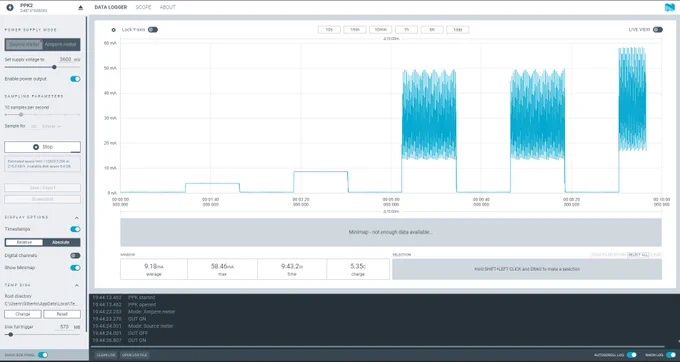Select Relative timestamp option
The height and width of the screenshot is (362, 680).
pos(24,242)
